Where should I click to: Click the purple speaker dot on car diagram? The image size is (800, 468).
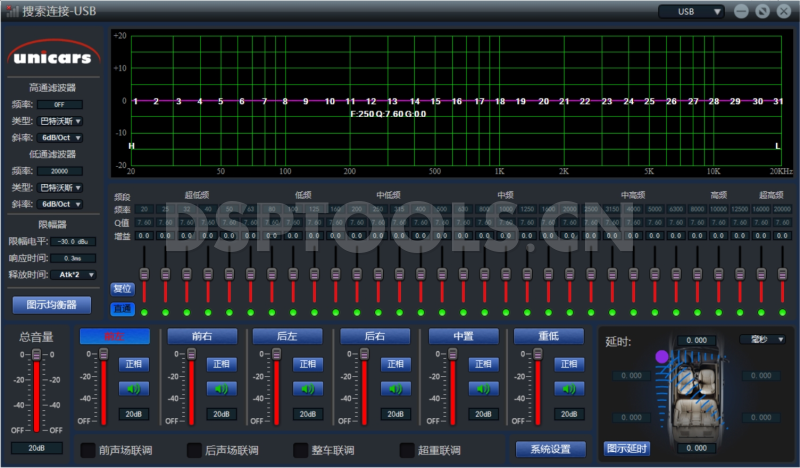(660, 355)
